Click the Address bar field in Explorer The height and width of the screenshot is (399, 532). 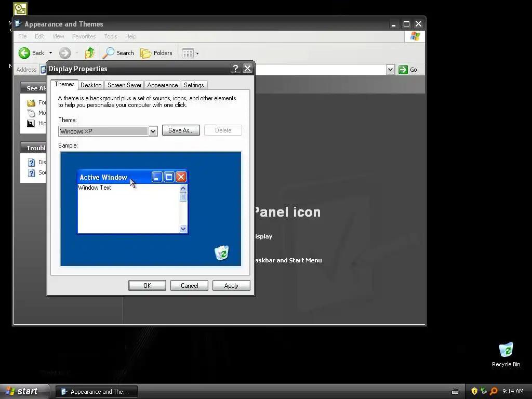[x=321, y=70]
